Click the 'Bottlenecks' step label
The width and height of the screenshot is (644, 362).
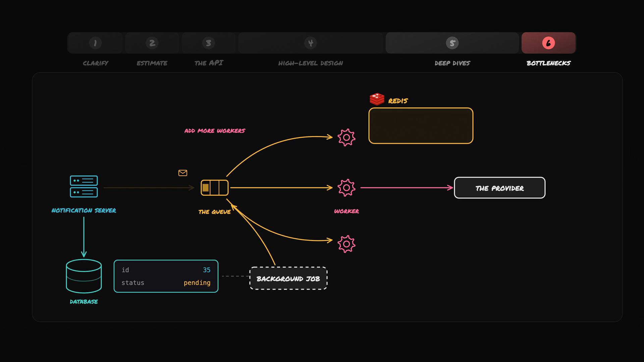tap(549, 63)
